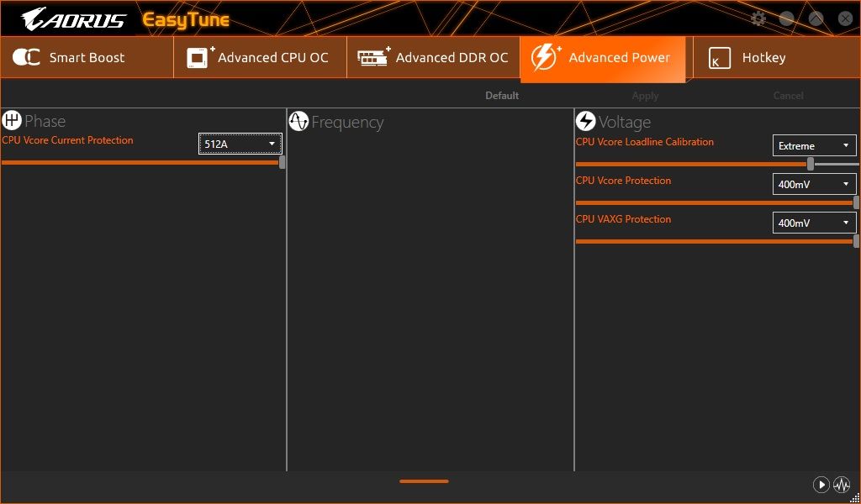Viewport: 861px width, 504px height.
Task: Open the hardware monitor waveform icon
Action: [841, 485]
